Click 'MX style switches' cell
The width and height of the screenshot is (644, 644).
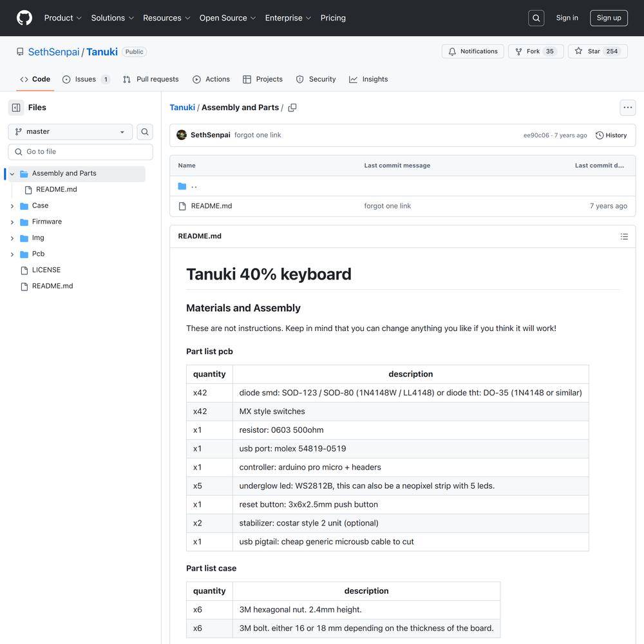tap(410, 412)
